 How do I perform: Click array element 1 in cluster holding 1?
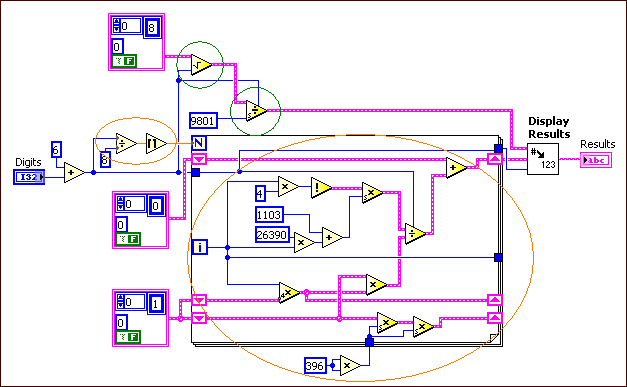click(x=156, y=304)
